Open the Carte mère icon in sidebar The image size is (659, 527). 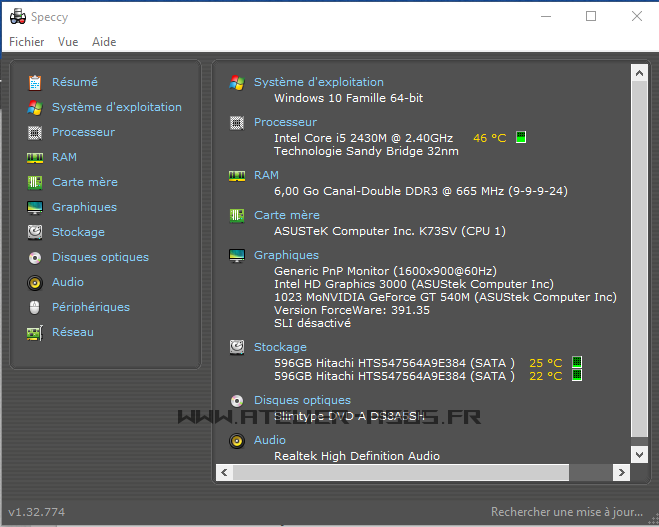(x=35, y=182)
